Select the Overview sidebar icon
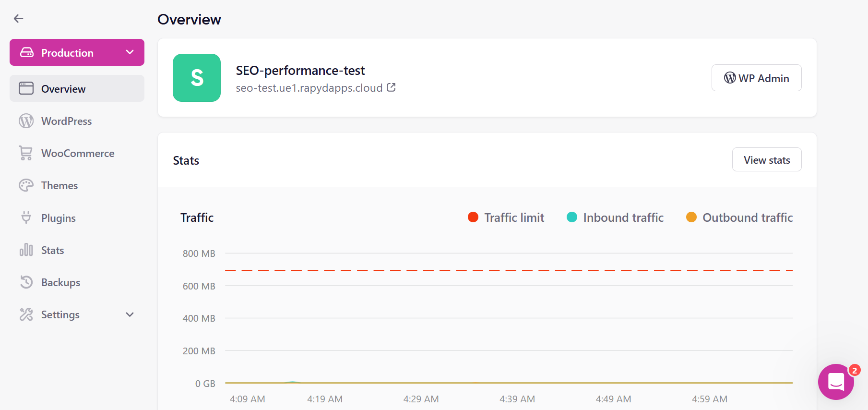 coord(26,88)
